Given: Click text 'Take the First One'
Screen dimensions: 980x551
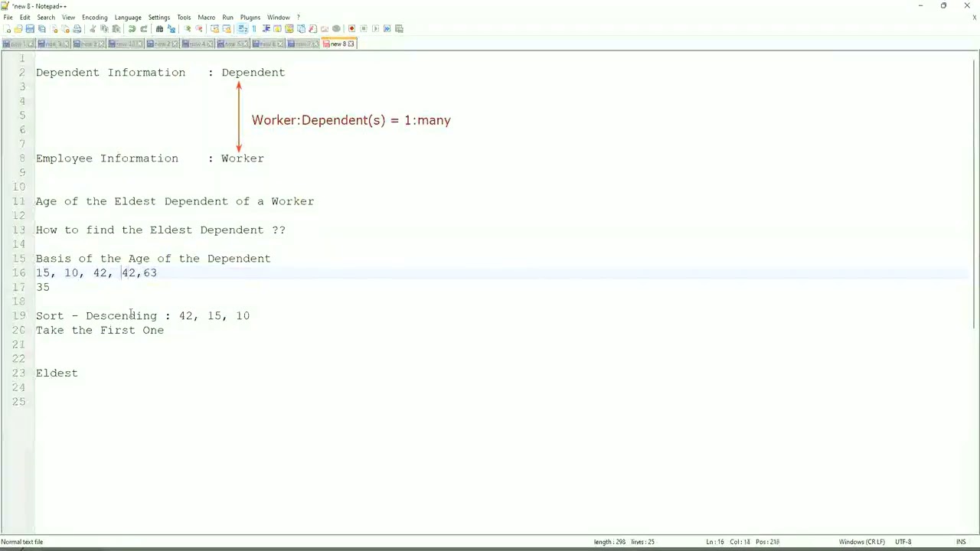Looking at the screenshot, I should coord(100,330).
